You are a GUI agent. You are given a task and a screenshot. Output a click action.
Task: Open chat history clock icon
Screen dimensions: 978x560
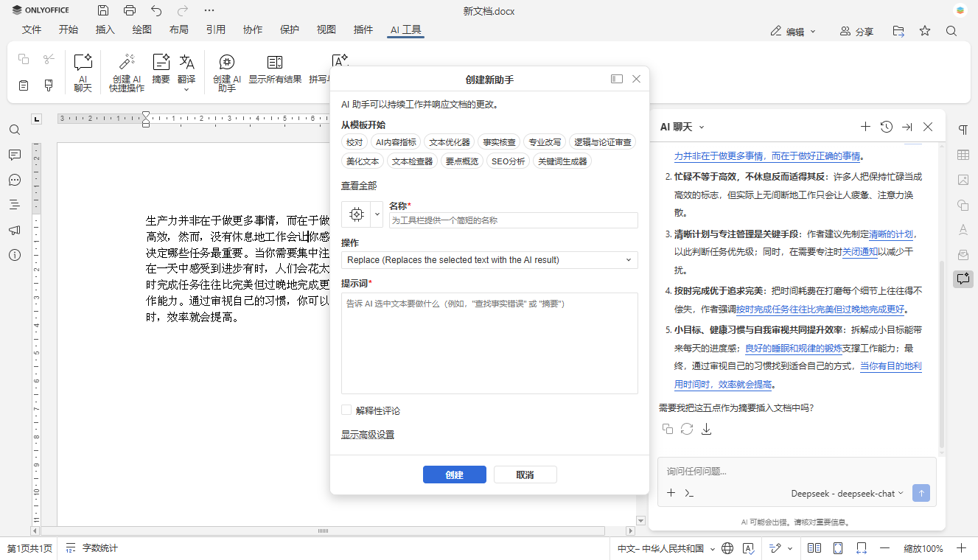point(887,127)
